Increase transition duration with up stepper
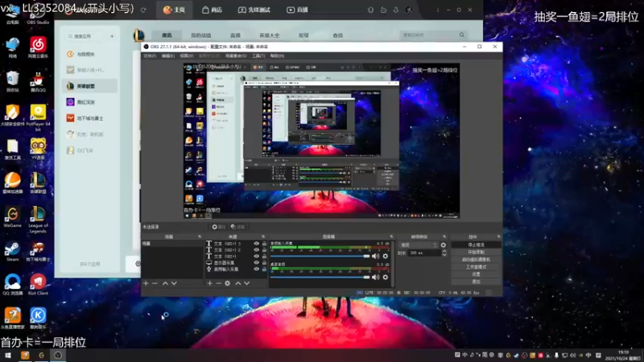This screenshot has width=644, height=362. tap(444, 251)
